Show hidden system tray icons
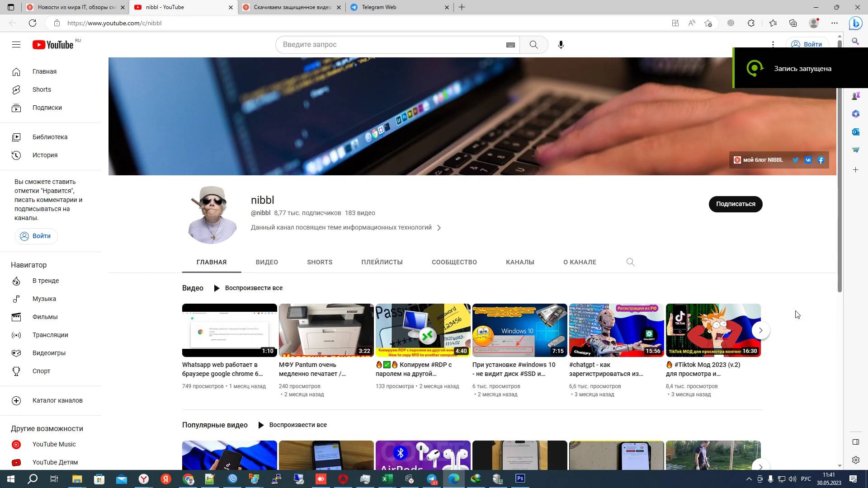The image size is (868, 488). coord(749,479)
